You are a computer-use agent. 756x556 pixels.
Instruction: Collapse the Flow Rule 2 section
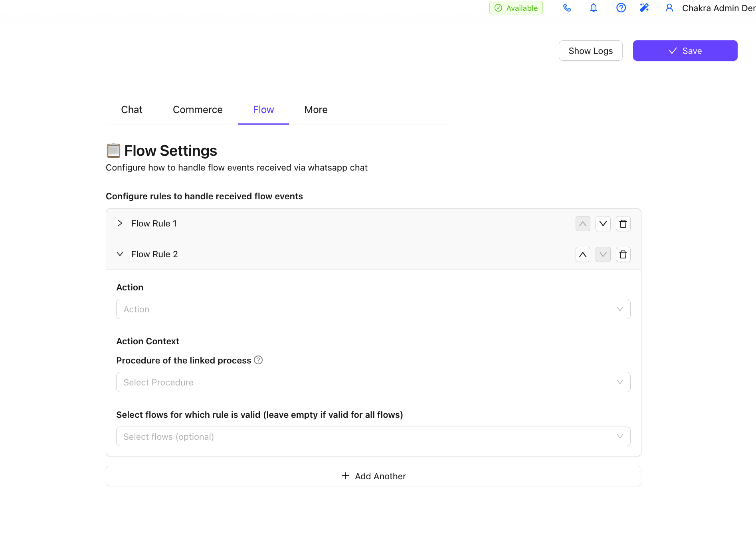120,254
